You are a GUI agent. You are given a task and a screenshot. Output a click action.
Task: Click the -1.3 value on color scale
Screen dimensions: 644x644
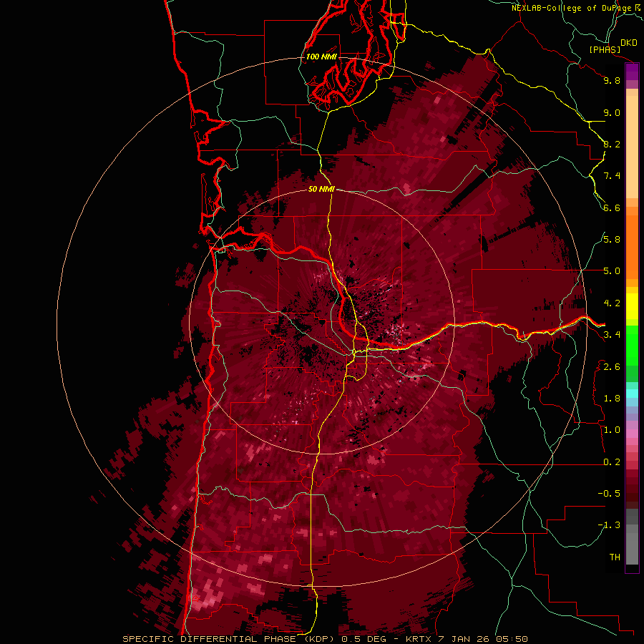point(609,525)
